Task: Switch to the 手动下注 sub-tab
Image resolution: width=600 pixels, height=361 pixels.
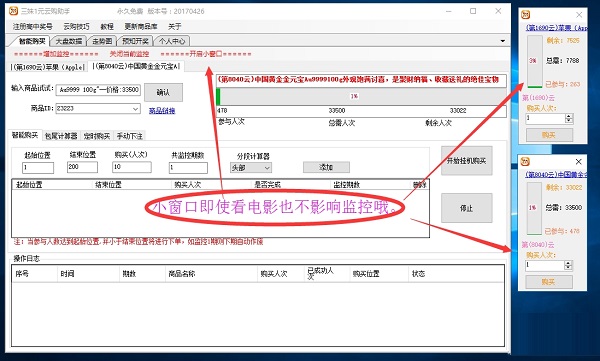Action: tap(129, 136)
